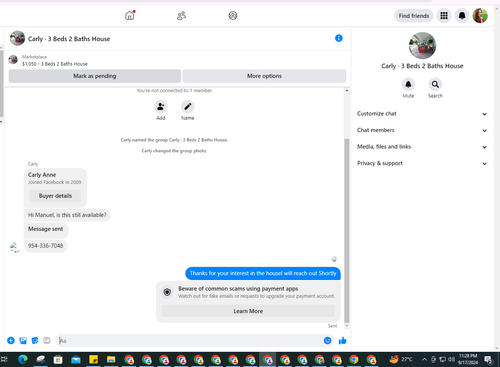This screenshot has width=500, height=367.
Task: Click the 'Message sent' bubble
Action: 46,229
